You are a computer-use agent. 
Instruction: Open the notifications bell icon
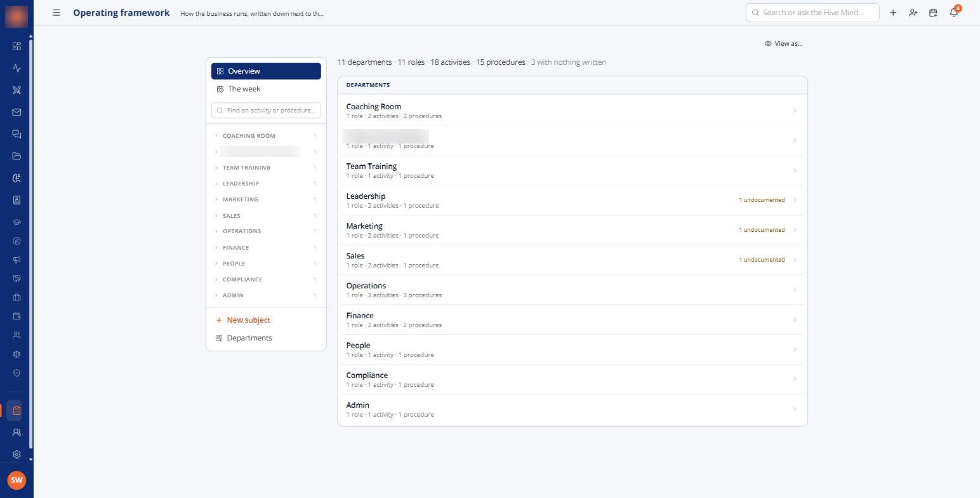click(x=953, y=13)
